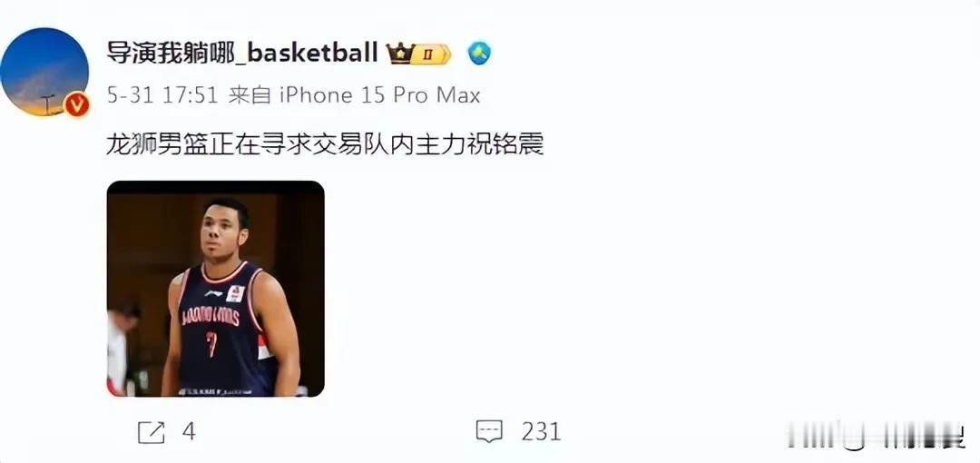Click the gold level II tag

tap(433, 54)
